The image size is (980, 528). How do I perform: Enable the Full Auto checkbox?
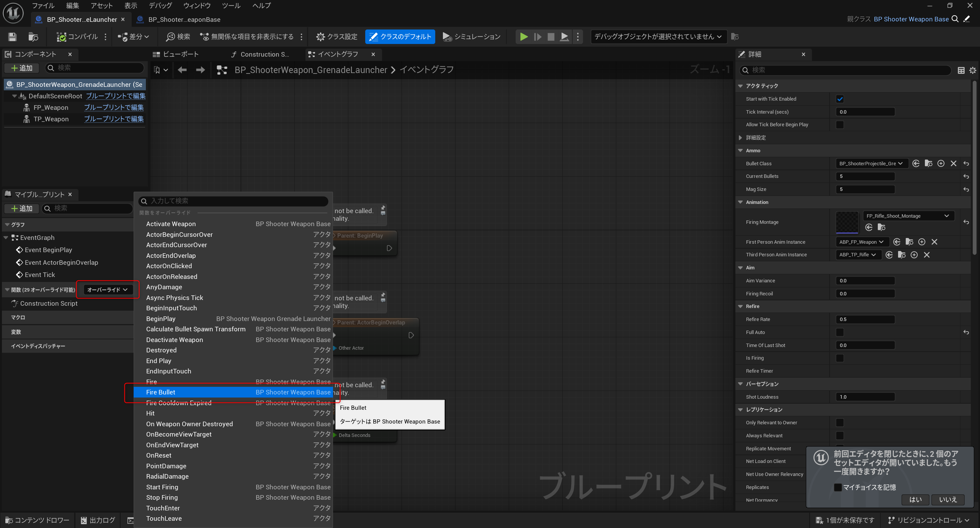tap(840, 332)
